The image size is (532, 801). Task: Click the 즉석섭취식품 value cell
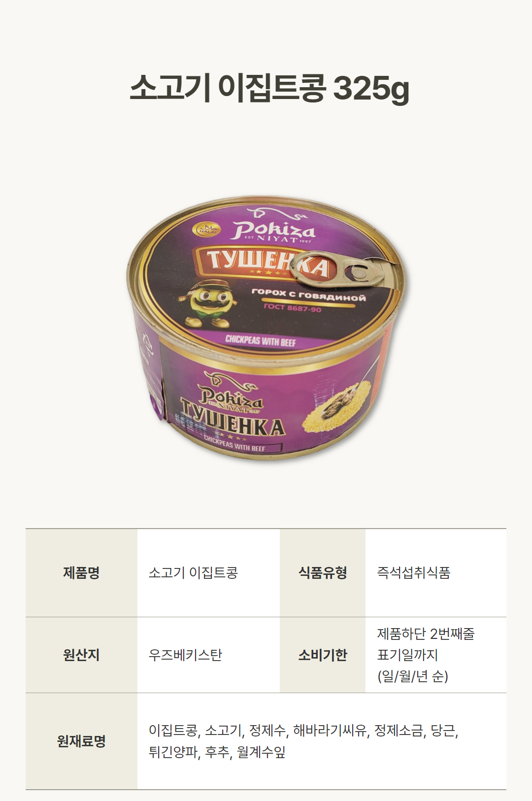(436, 572)
